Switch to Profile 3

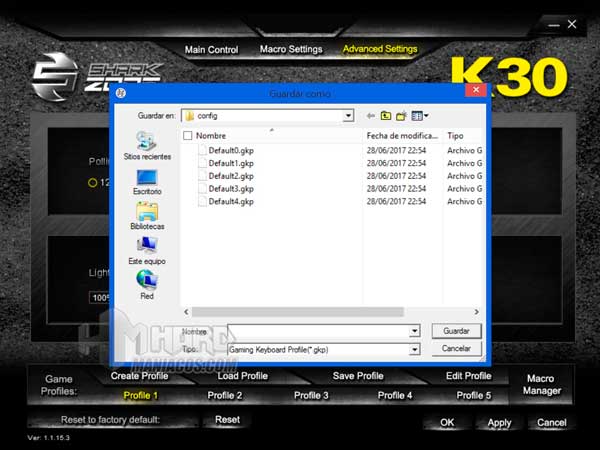point(311,395)
